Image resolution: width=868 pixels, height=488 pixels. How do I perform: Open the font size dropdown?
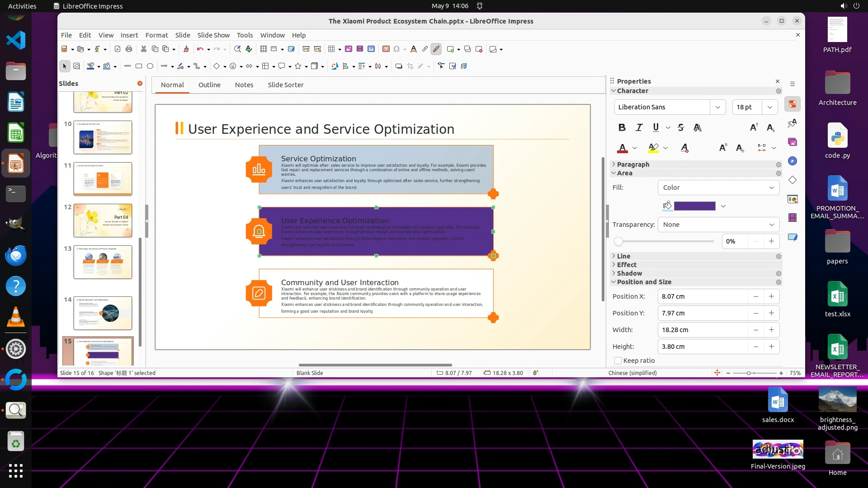click(x=769, y=107)
